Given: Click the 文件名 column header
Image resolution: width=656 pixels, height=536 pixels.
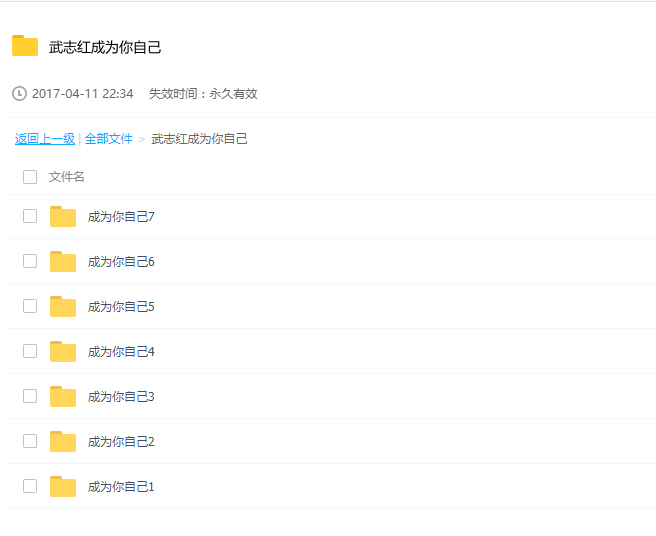Looking at the screenshot, I should pos(67,177).
